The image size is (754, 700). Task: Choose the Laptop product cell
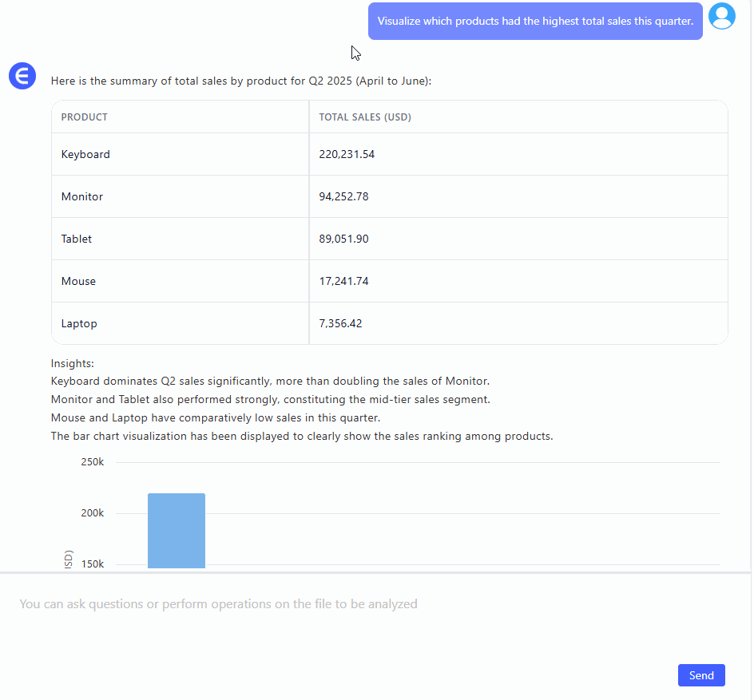[79, 323]
